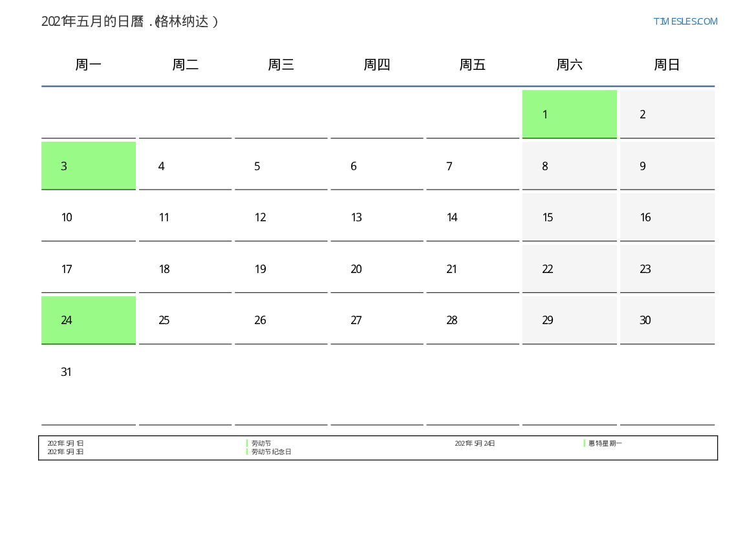Select day 5 in the calendar
Screen dimensions: 756x535
pos(281,166)
